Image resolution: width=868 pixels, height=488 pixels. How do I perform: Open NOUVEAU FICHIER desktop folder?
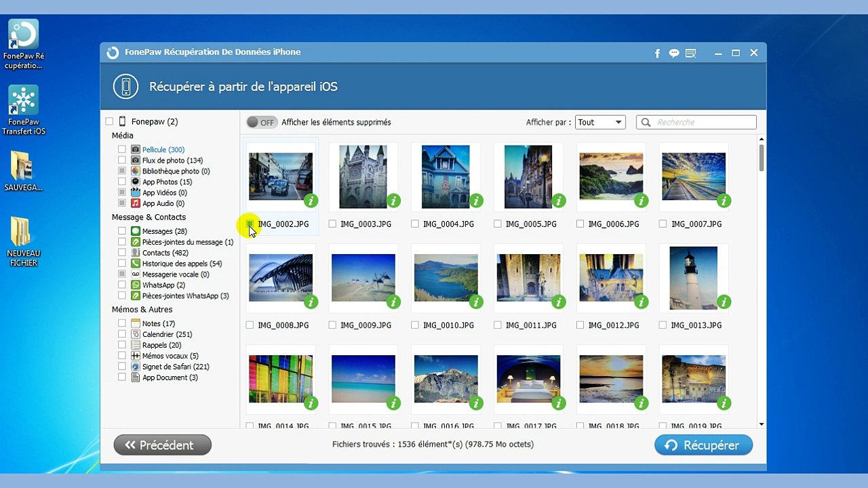point(23,241)
